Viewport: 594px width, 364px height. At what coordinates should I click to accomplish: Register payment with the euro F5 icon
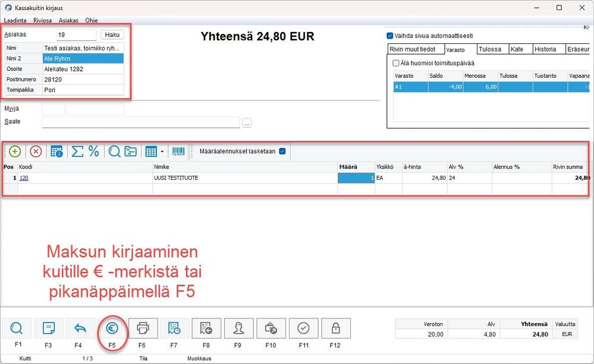(x=112, y=328)
